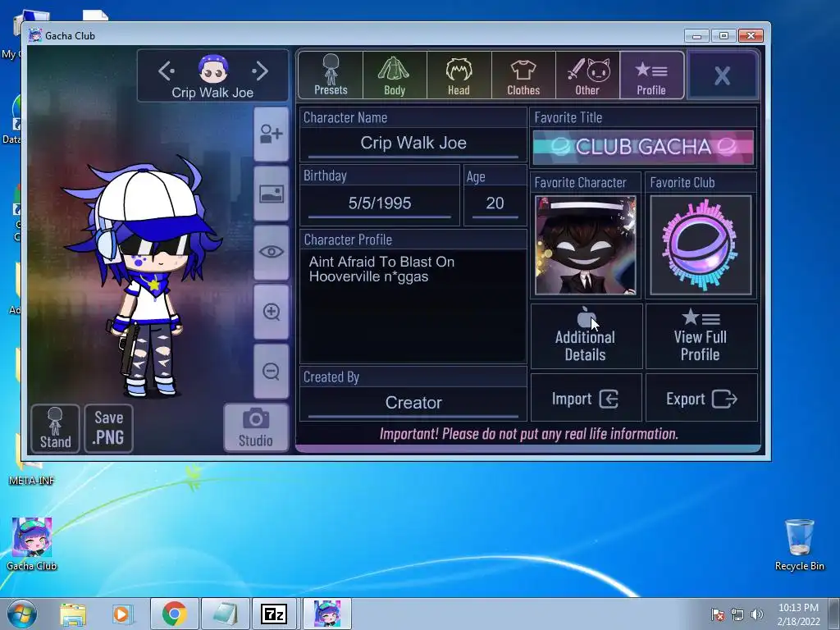Click the Export button
This screenshot has height=630, width=840.
coord(701,398)
